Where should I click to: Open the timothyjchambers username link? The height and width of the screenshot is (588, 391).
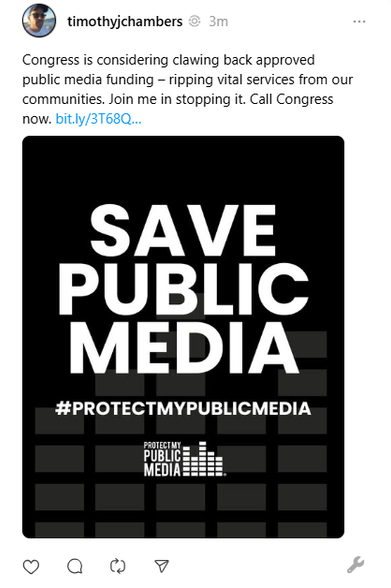125,21
